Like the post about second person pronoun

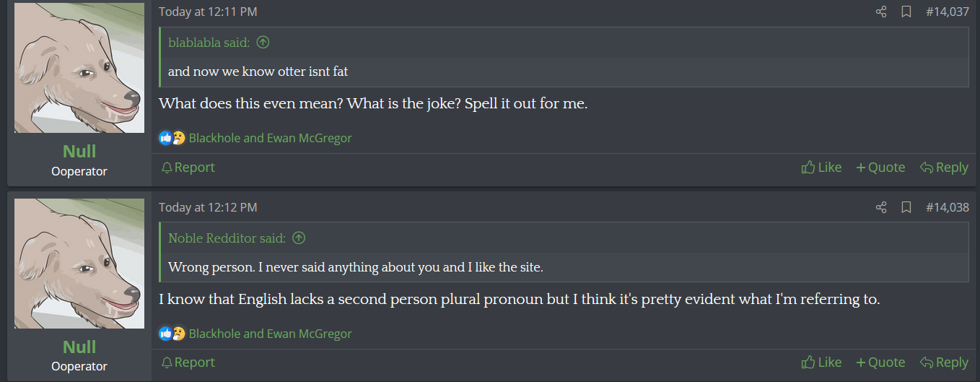(x=821, y=363)
